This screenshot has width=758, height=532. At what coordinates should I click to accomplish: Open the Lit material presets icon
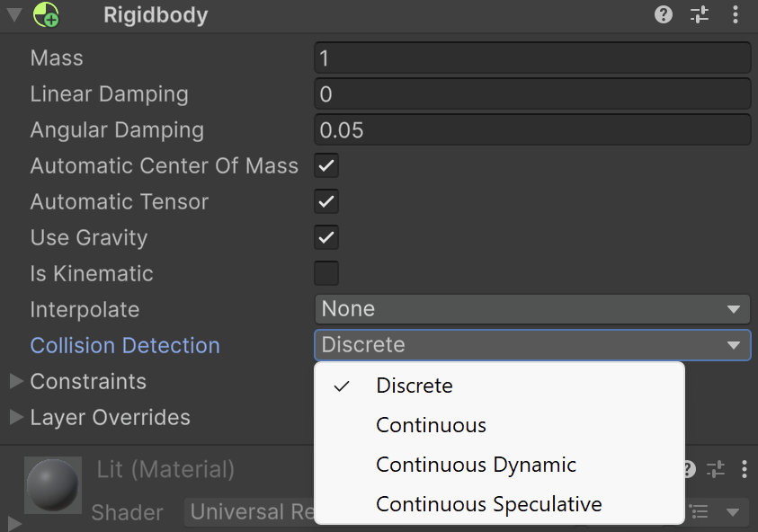[x=715, y=469]
